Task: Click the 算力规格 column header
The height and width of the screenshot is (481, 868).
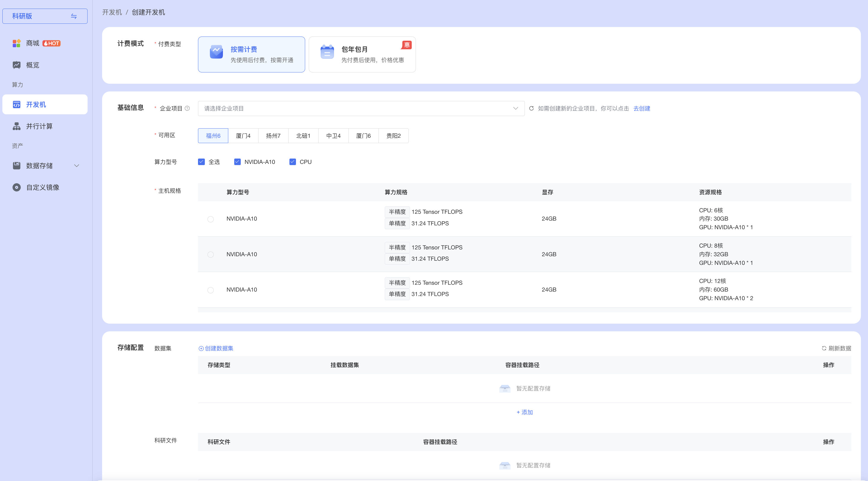Action: click(x=396, y=192)
